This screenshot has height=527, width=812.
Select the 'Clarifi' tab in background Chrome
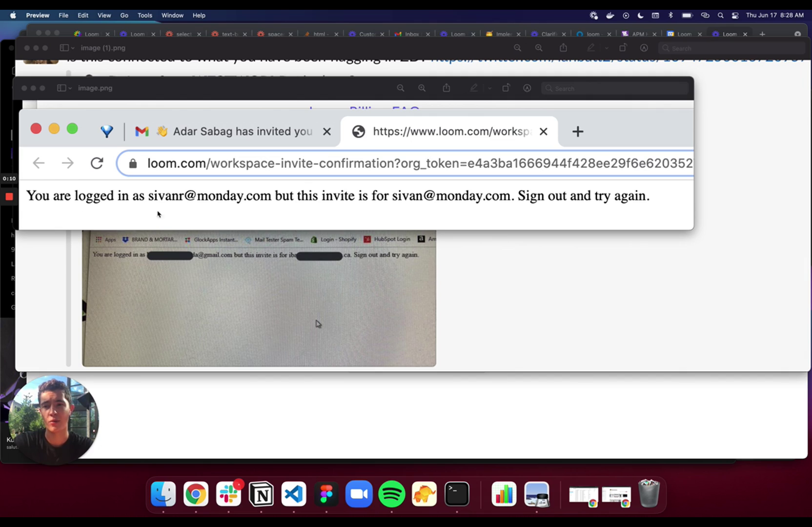pos(548,34)
